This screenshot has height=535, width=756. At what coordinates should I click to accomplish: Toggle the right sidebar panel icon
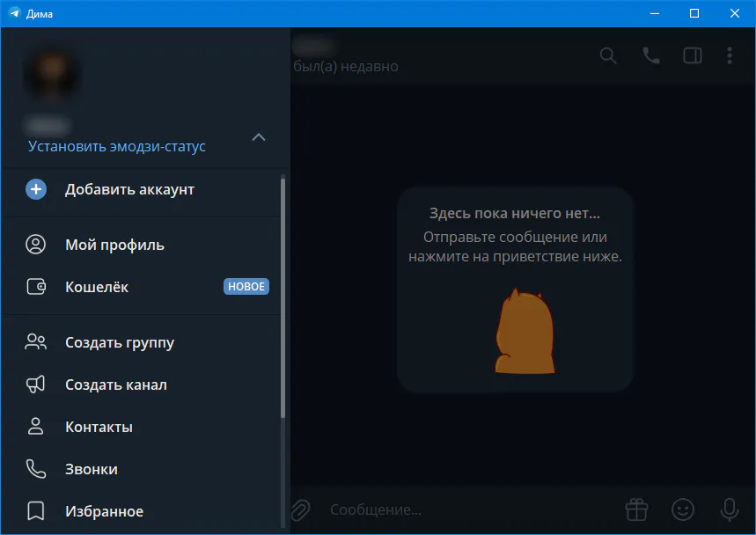pyautogui.click(x=693, y=55)
